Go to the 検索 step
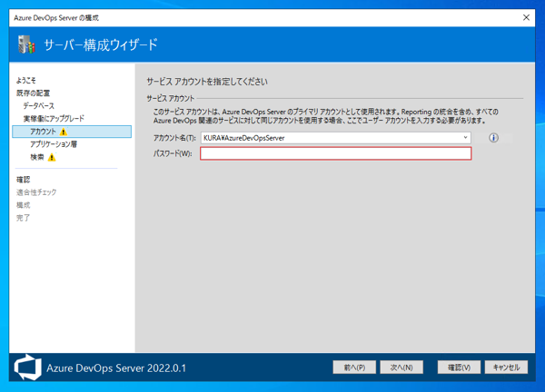Image resolution: width=545 pixels, height=392 pixels. [37, 157]
